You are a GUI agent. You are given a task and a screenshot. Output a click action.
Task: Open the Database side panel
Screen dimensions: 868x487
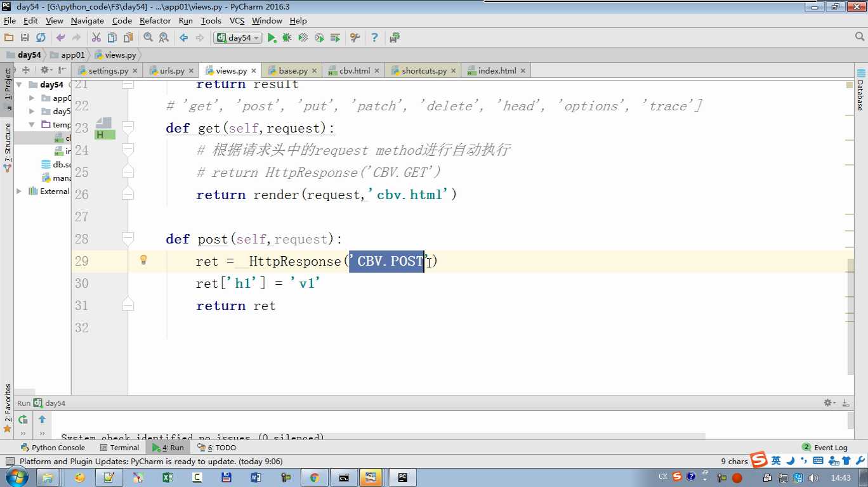point(861,90)
